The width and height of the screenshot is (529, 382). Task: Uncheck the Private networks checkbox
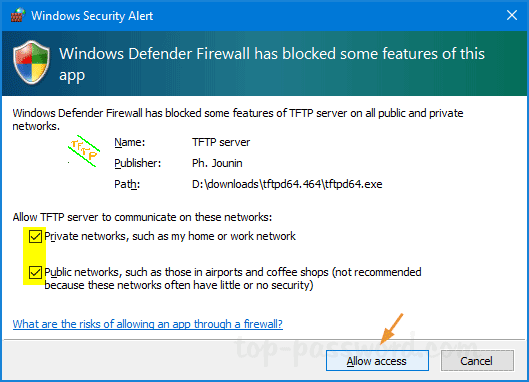[35, 236]
